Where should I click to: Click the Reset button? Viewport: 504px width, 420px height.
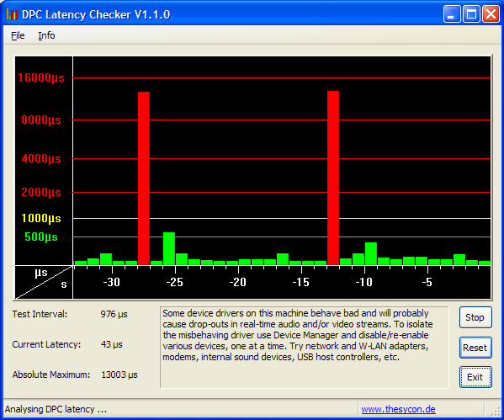click(x=475, y=348)
